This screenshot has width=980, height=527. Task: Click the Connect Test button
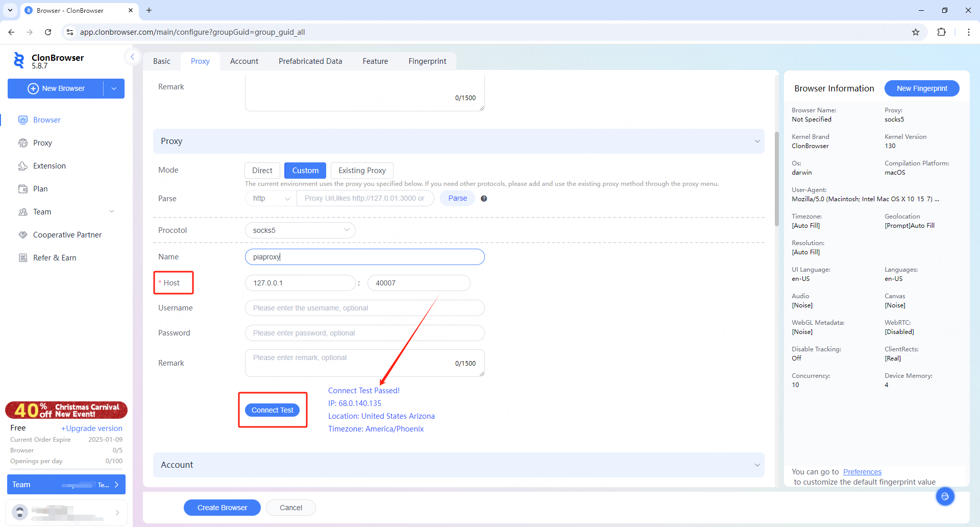pos(272,410)
